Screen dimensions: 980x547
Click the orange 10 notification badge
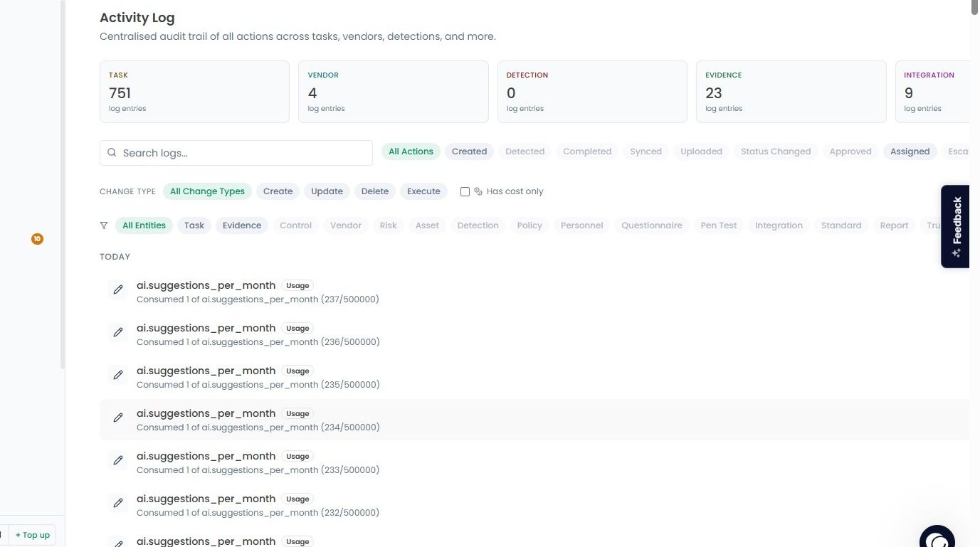37,239
